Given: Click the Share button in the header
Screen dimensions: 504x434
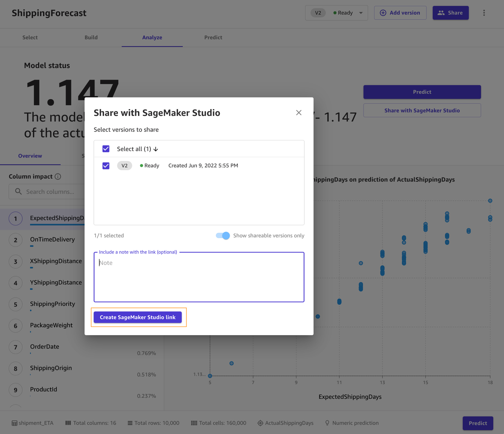Looking at the screenshot, I should [451, 13].
